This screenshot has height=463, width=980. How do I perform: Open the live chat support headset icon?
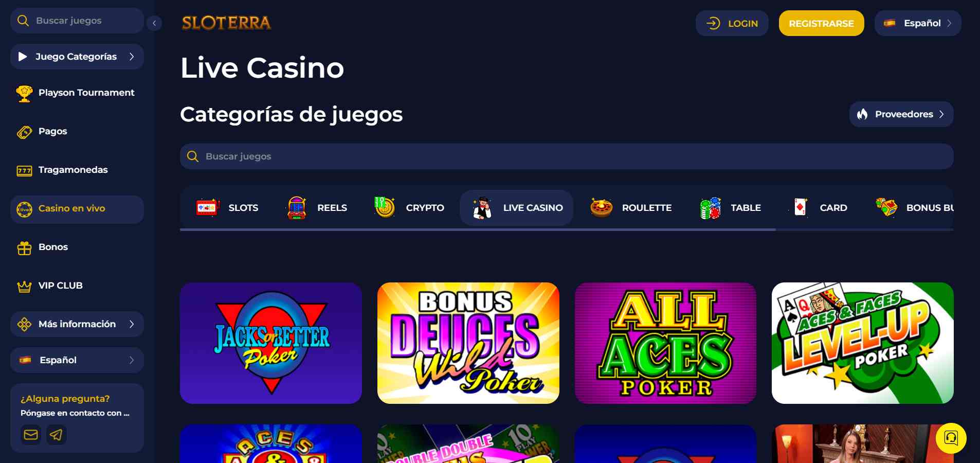pyautogui.click(x=951, y=438)
